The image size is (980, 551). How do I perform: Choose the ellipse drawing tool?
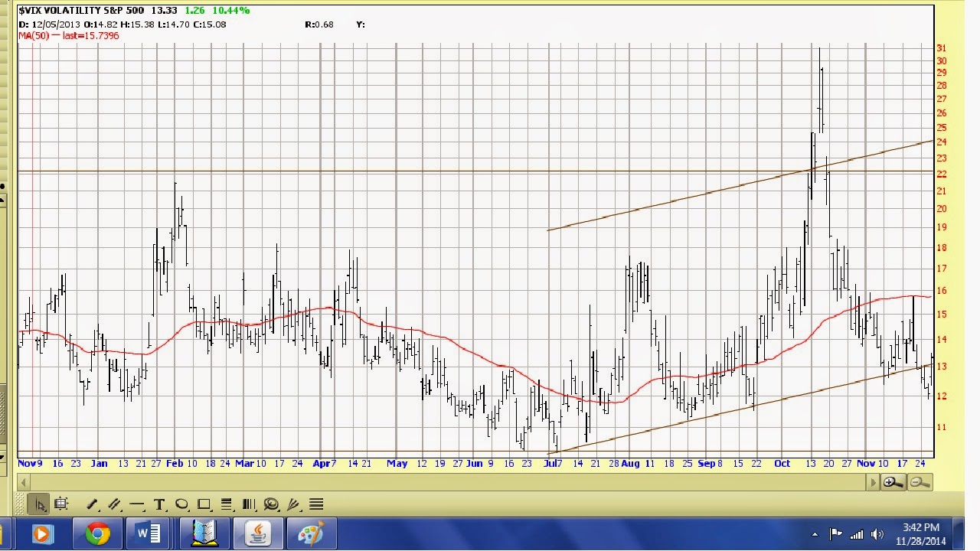[x=181, y=504]
